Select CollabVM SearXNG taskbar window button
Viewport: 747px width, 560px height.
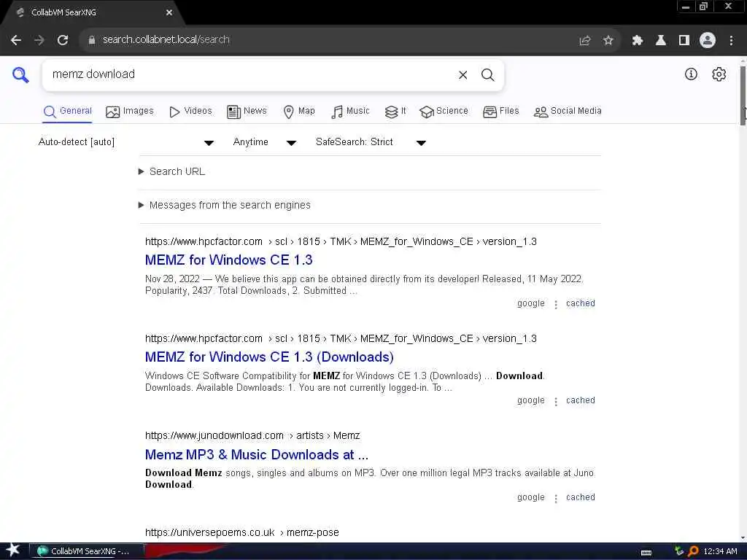pos(88,551)
